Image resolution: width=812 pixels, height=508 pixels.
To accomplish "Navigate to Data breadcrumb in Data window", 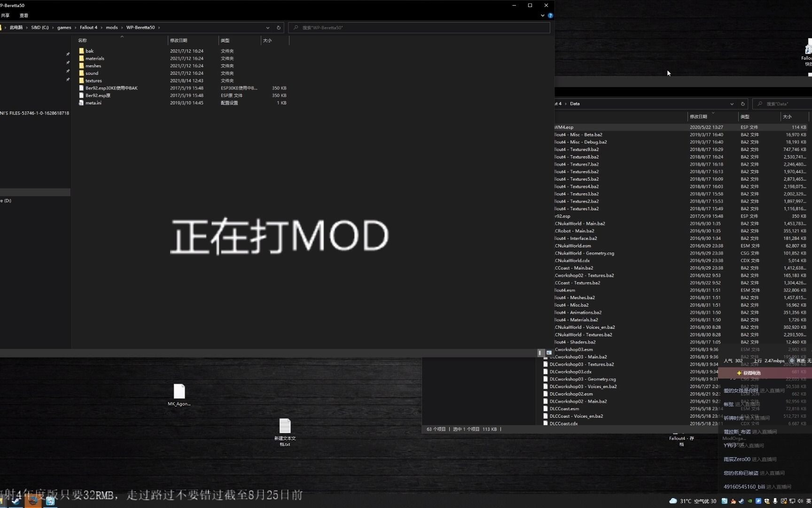I will click(575, 104).
